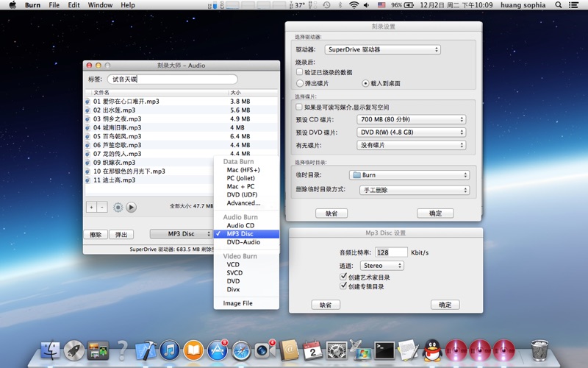This screenshot has width=588, height=368.
Task: Toggle the 创建专辑目录 checkbox
Action: (344, 286)
